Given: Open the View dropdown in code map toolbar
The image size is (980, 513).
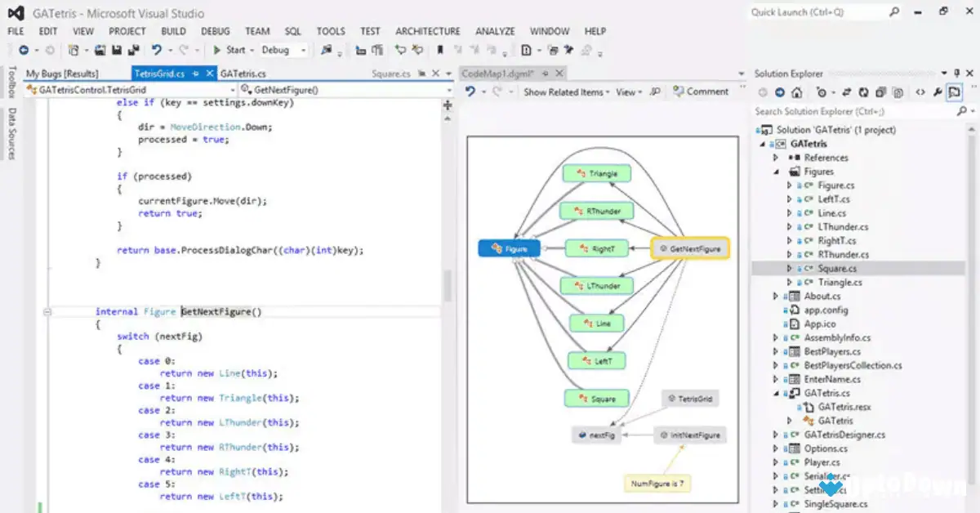Looking at the screenshot, I should (x=628, y=91).
